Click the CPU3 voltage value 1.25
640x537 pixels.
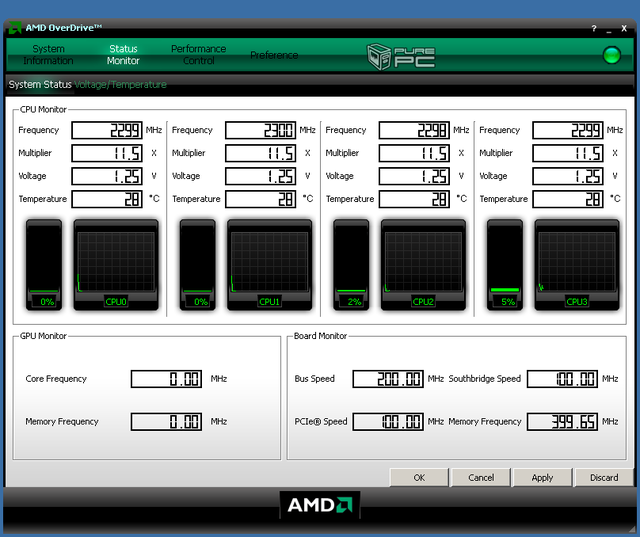point(568,176)
